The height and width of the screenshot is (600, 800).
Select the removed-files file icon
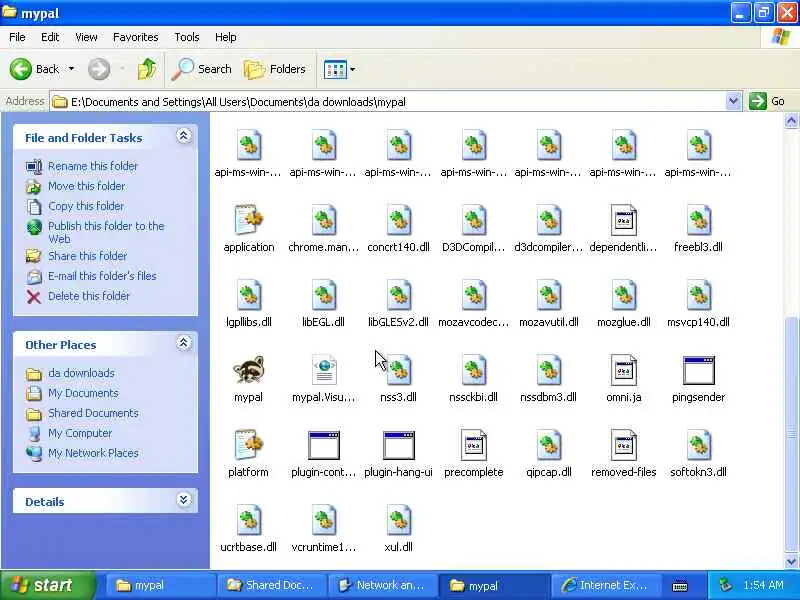pyautogui.click(x=623, y=445)
